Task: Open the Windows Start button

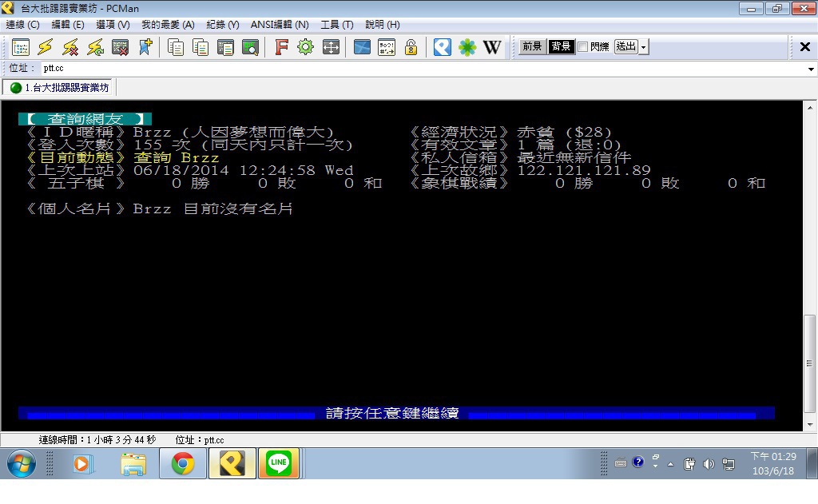Action: coord(22,463)
